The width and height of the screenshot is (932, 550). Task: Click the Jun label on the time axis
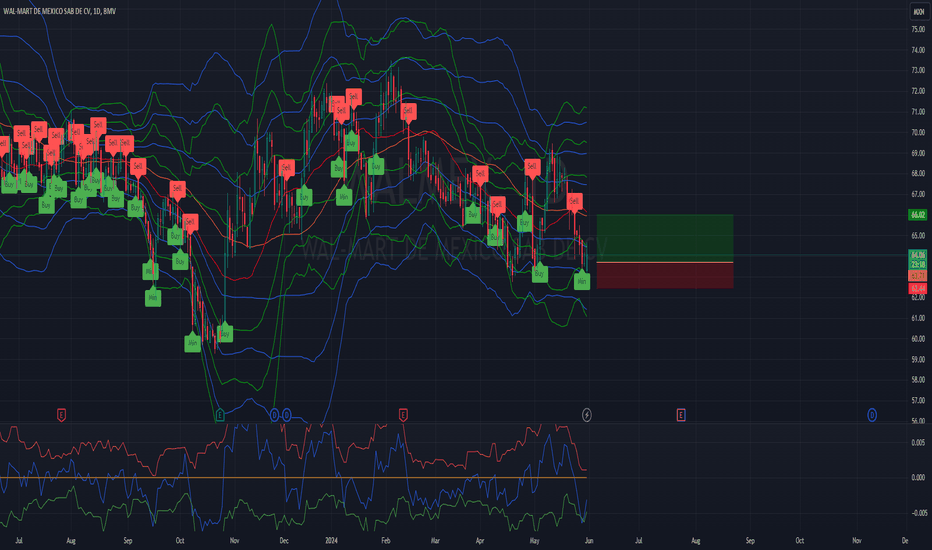[x=588, y=540]
